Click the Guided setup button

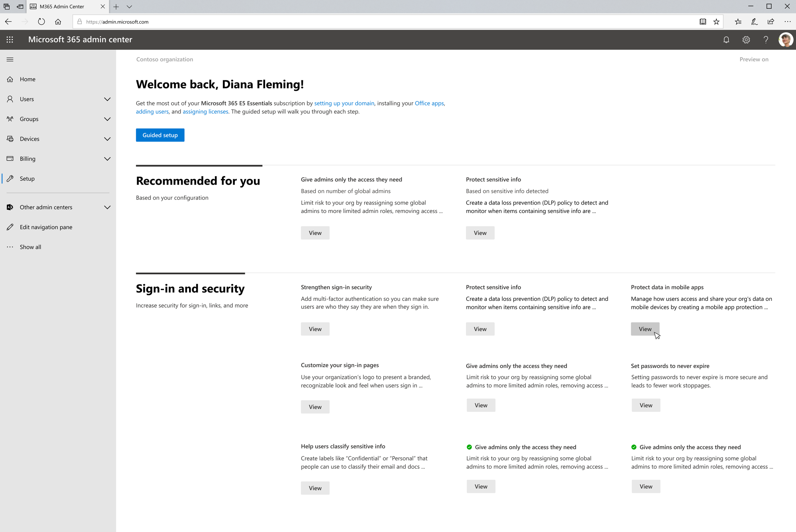[x=160, y=135]
